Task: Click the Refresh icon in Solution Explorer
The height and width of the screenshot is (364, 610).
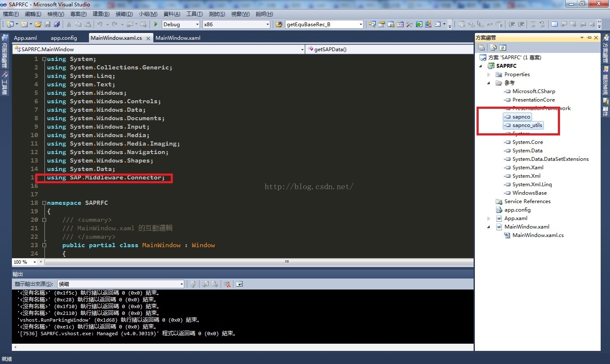Action: tap(503, 48)
